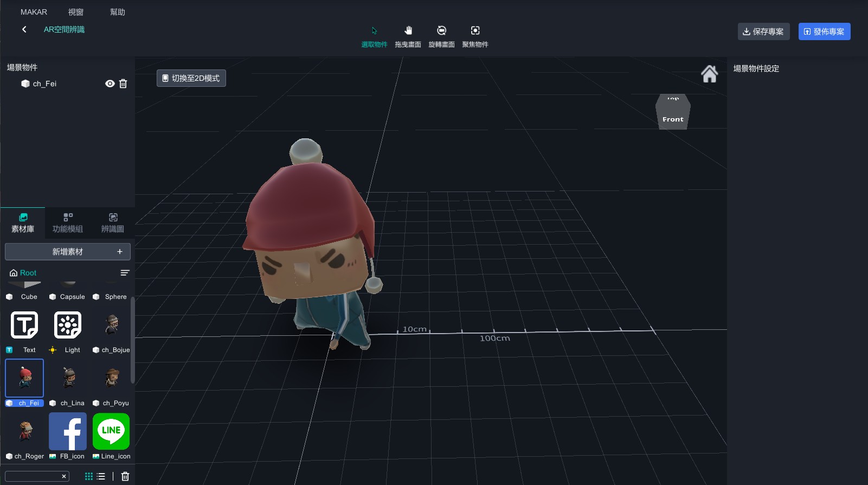Reset view with the home icon
Image resolution: width=868 pixels, height=485 pixels.
click(x=709, y=73)
